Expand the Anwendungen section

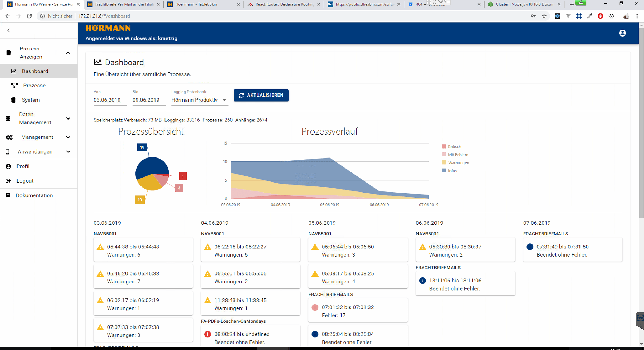[x=68, y=152]
